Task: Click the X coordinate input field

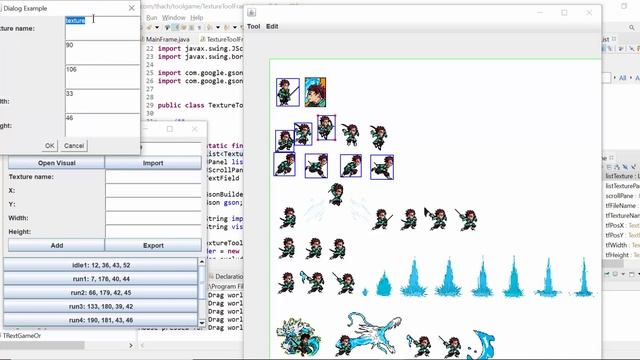Action: pos(153,191)
